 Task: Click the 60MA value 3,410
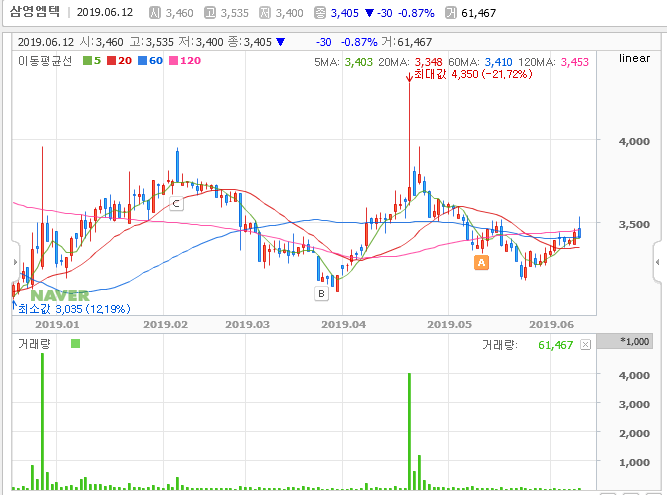pos(499,63)
